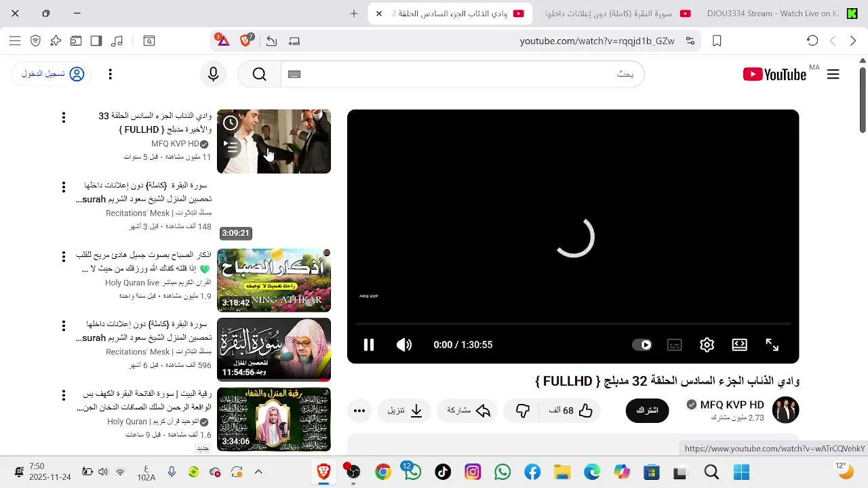This screenshot has height=488, width=868.
Task: Expand the system tray hidden icons chevron
Action: 258,472
